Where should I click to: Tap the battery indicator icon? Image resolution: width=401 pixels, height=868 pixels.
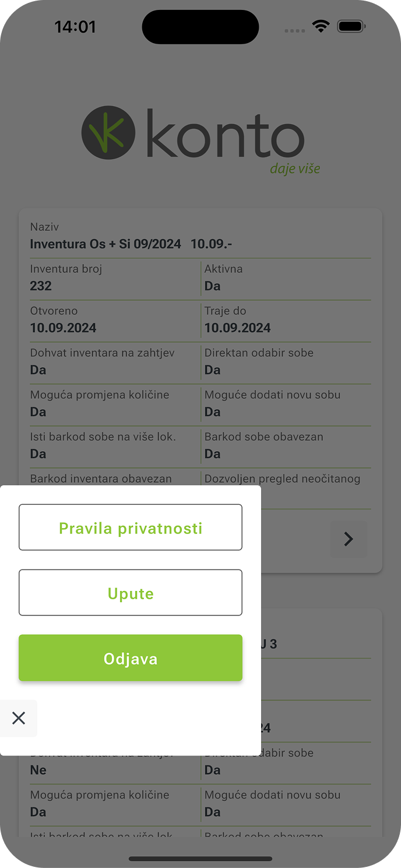click(351, 26)
